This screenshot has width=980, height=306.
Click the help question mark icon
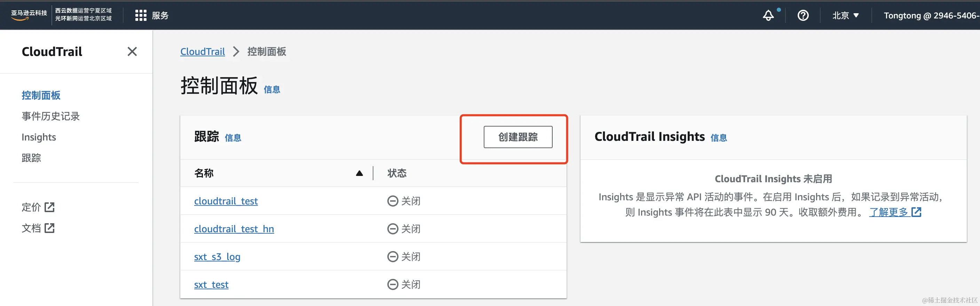[803, 16]
